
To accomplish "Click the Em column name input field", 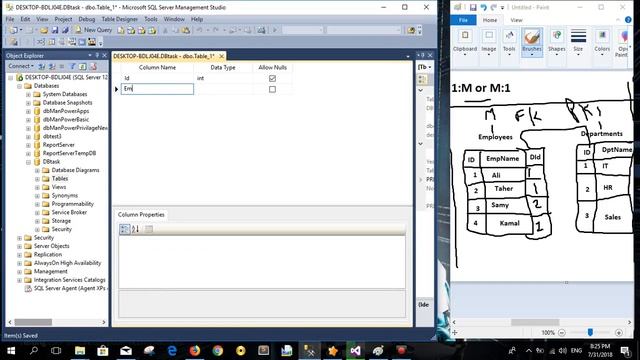I will coord(157,89).
